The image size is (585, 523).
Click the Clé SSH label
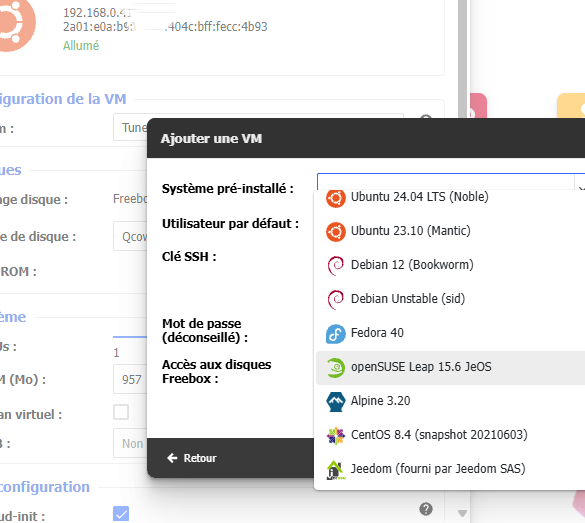(x=189, y=257)
